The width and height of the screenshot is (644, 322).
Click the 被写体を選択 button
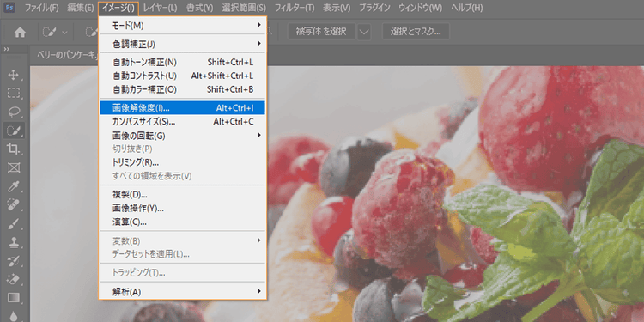tap(321, 32)
